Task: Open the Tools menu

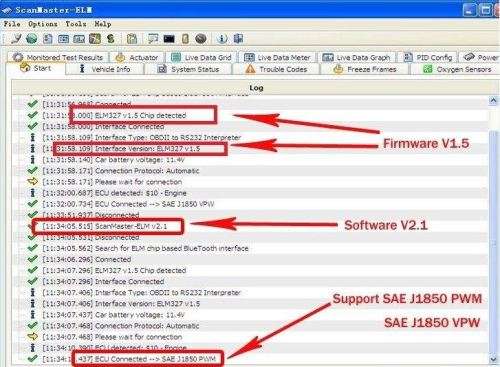Action: [x=76, y=24]
